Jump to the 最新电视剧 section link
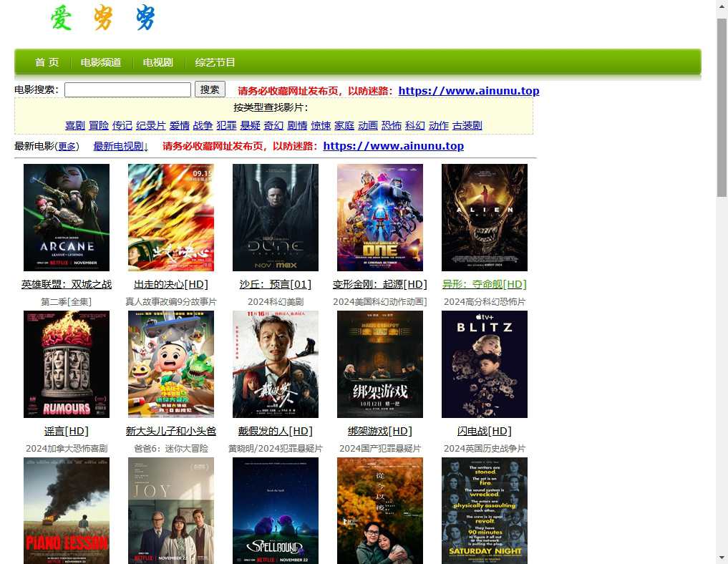728x564 pixels. 121,146
